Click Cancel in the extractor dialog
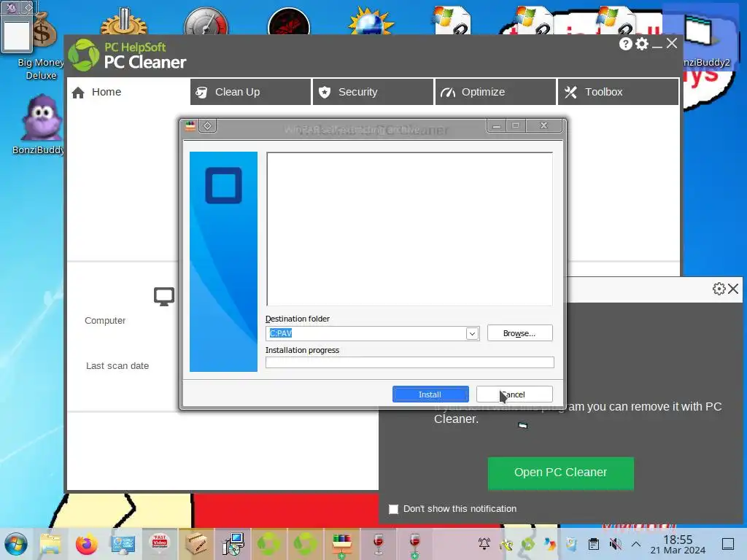This screenshot has width=747, height=560. [514, 394]
